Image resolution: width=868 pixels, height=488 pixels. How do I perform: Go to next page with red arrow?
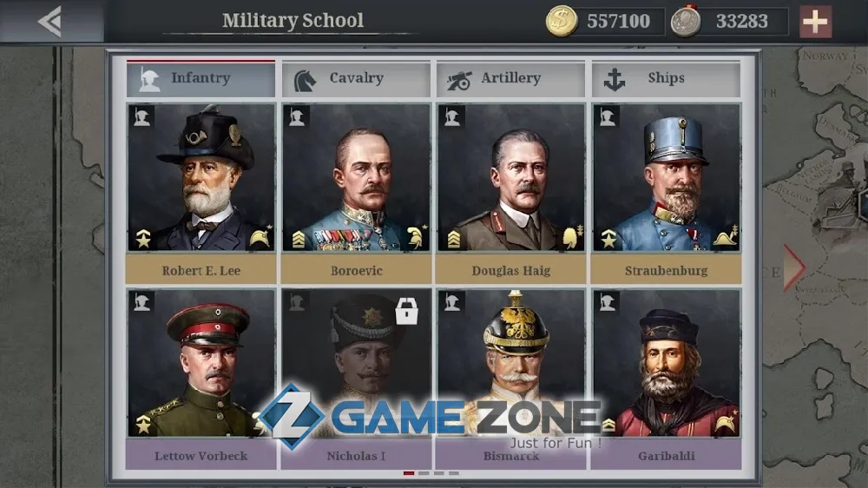coord(794,267)
